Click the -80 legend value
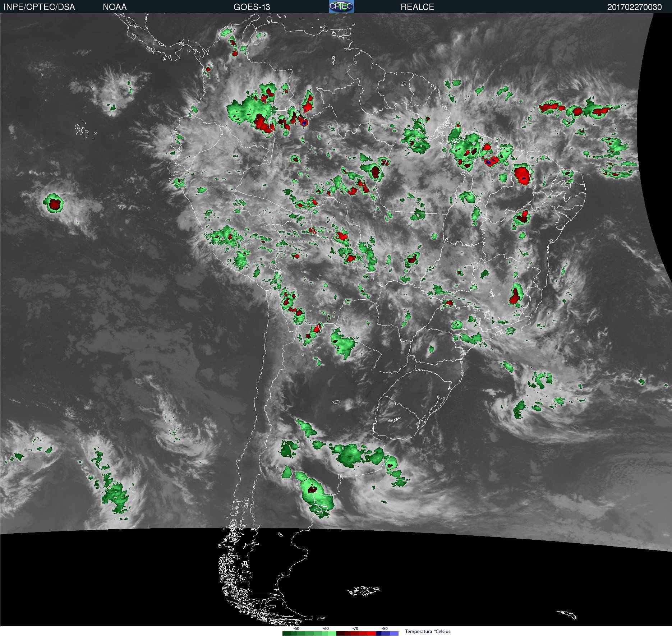 (385, 628)
